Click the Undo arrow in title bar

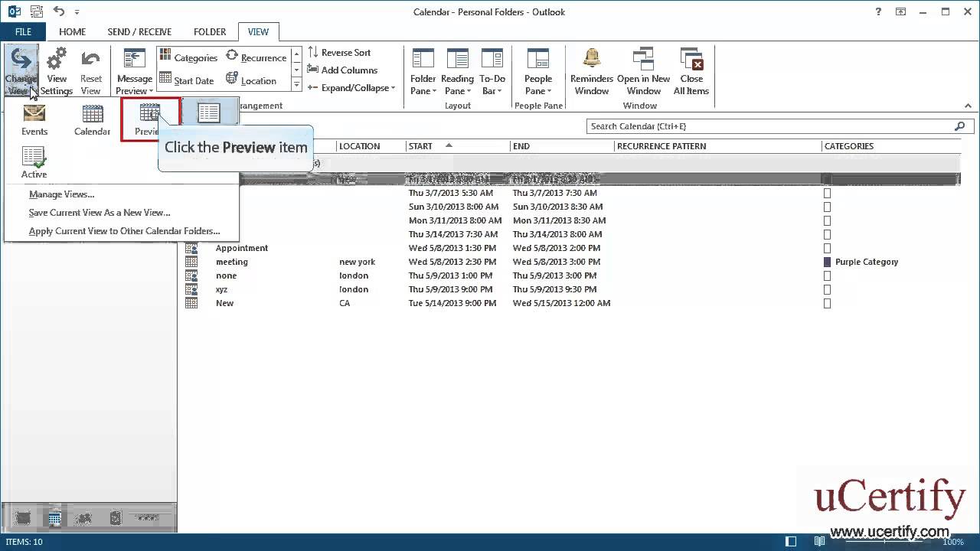(59, 11)
